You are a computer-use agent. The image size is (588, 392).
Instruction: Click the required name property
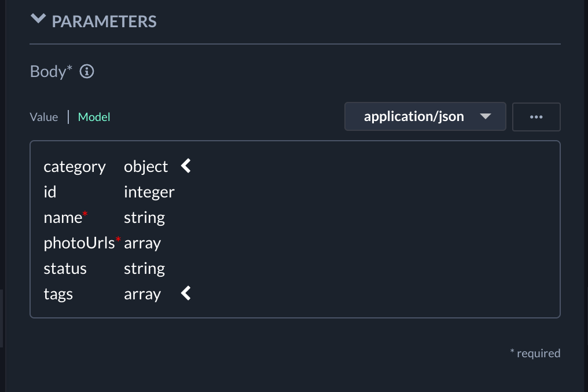click(x=63, y=218)
